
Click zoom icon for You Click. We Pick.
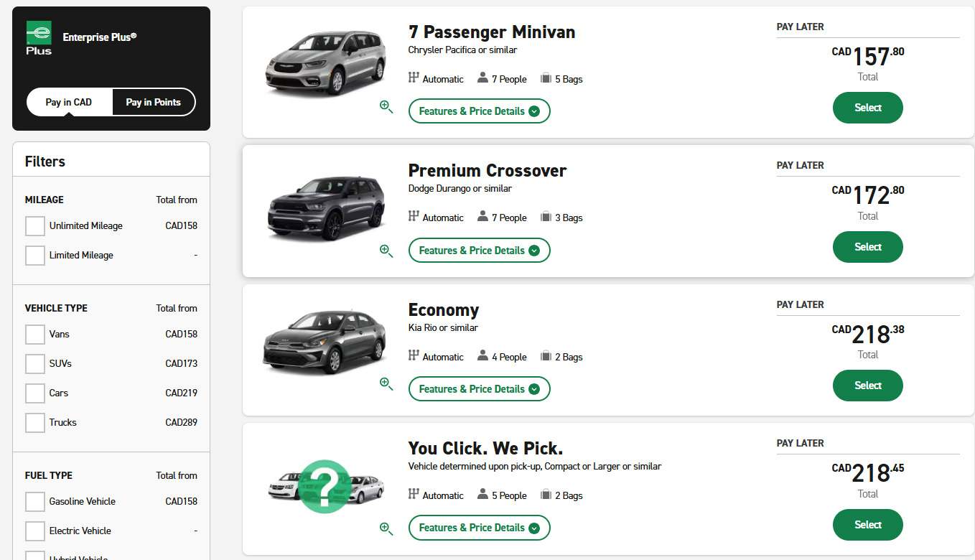click(386, 529)
